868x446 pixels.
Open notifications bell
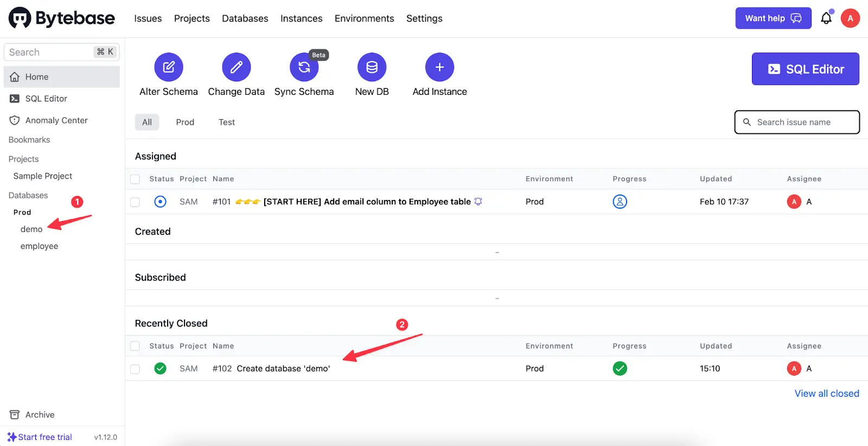tap(826, 18)
